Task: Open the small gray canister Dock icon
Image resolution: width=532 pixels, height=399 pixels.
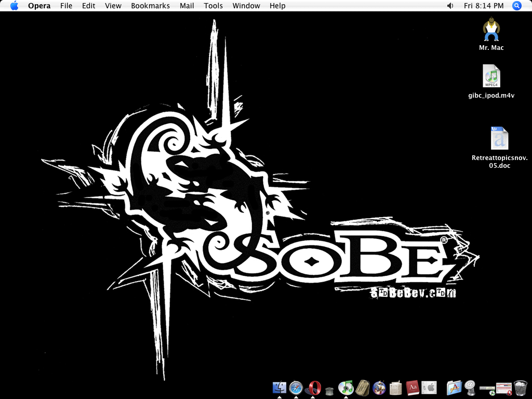Action: pos(329,391)
